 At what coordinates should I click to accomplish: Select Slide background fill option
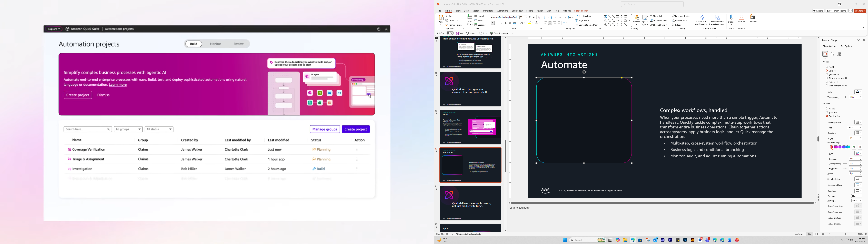827,86
